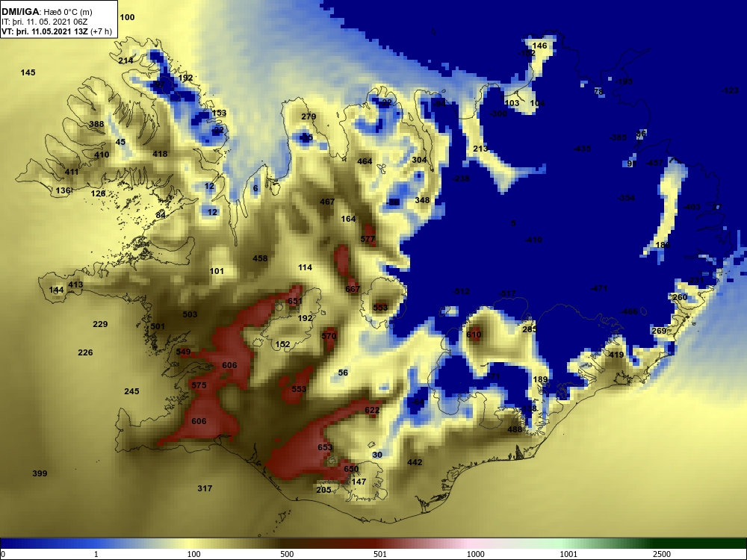Screen dimensions: 747x560
Task: Click the map value '622'
Action: [x=372, y=410]
